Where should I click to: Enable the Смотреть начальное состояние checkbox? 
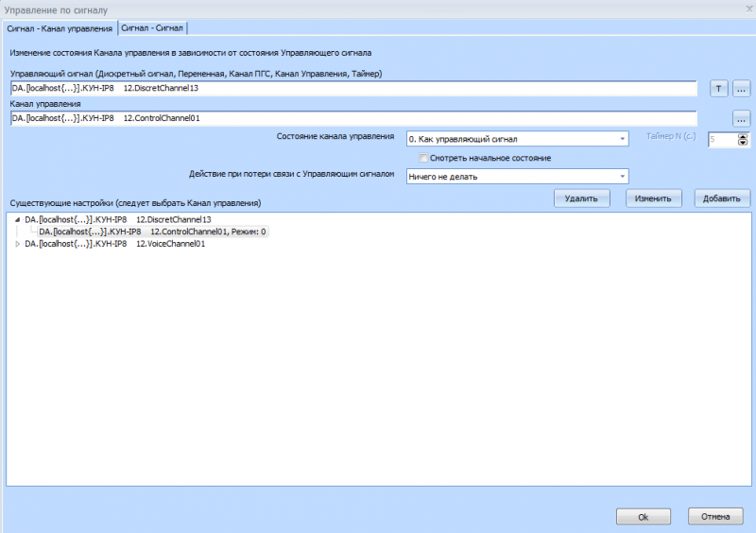[x=423, y=158]
